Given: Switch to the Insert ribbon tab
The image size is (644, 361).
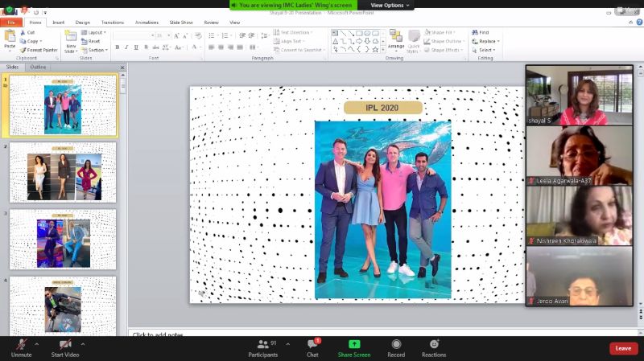Looking at the screenshot, I should click(x=58, y=23).
